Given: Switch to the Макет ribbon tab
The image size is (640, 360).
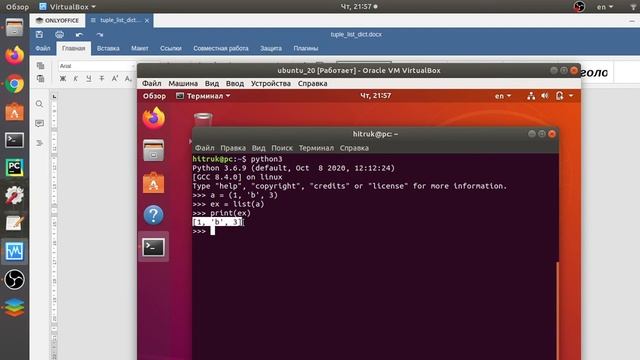Looking at the screenshot, I should point(140,48).
